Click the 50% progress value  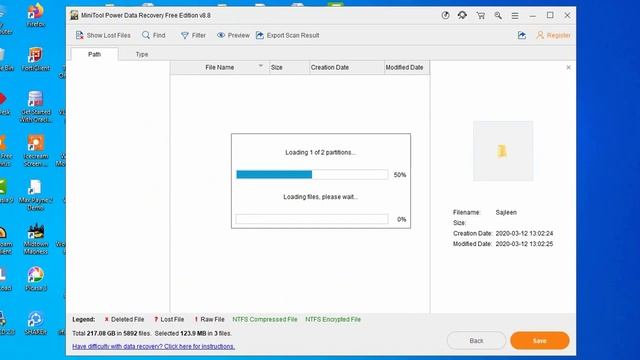400,175
